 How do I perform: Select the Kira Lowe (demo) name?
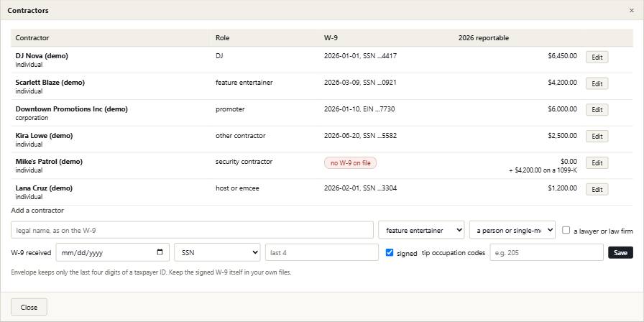click(44, 135)
